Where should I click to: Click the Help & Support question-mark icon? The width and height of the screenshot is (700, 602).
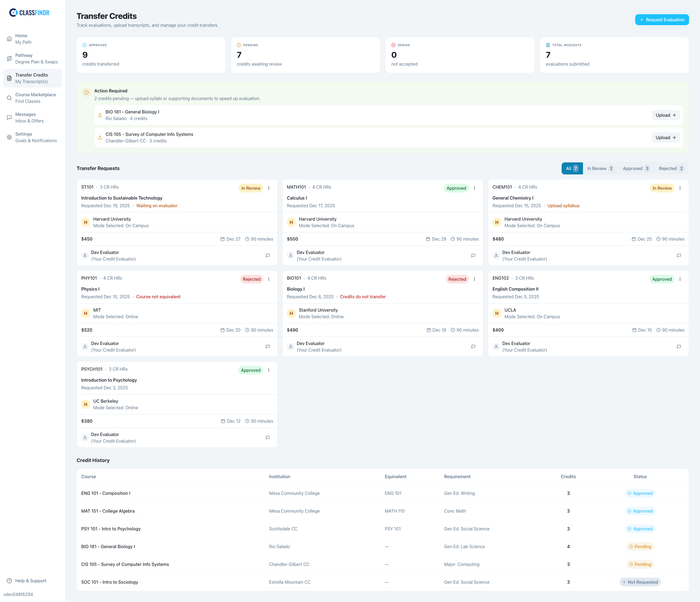[9, 580]
